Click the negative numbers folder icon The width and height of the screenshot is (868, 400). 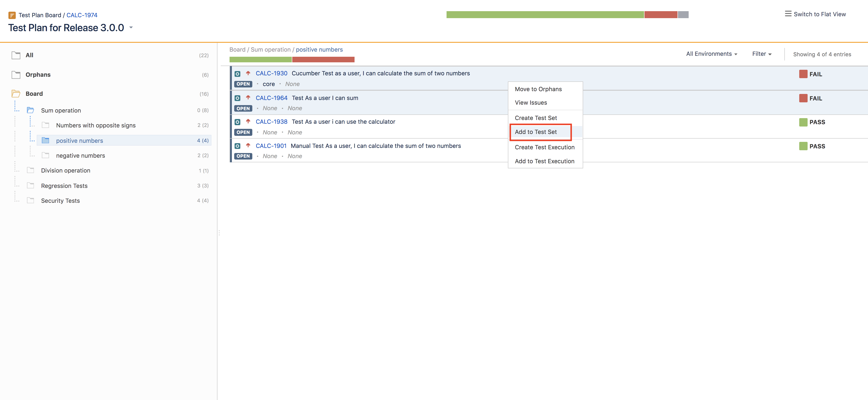[46, 155]
